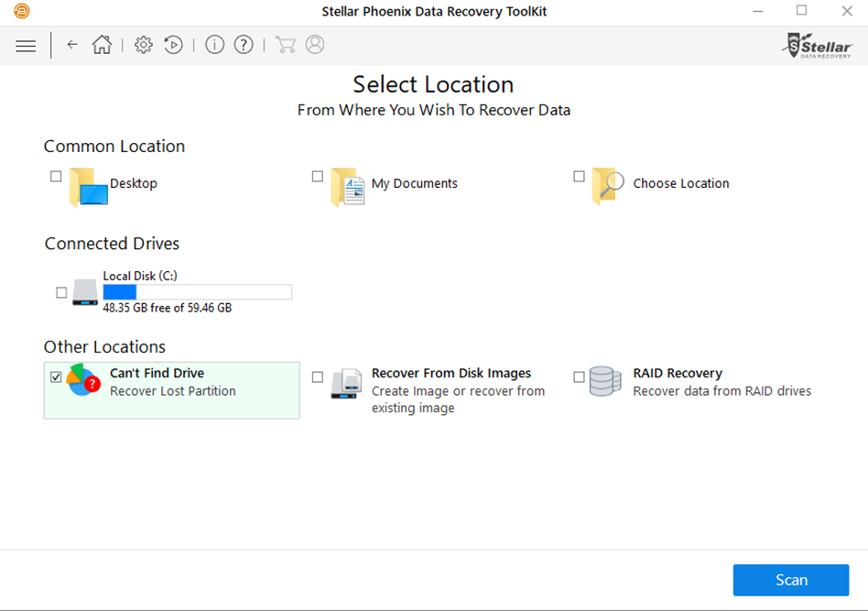Viewport: 868px width, 611px height.
Task: Click the 'Desktop' label
Action: (x=134, y=183)
